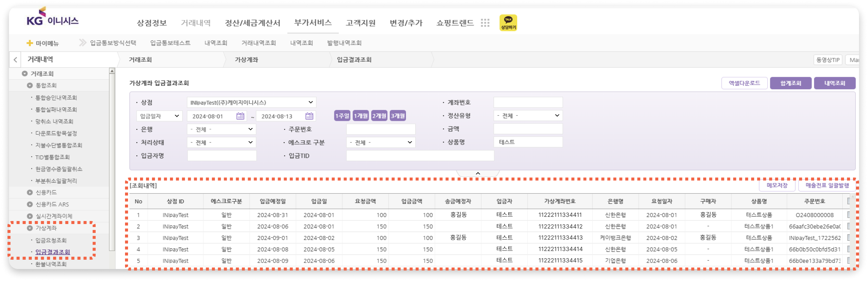Image resolution: width=868 pixels, height=281 pixels.
Task: Open 입금통보방식선택 shortcut link
Action: [x=113, y=43]
